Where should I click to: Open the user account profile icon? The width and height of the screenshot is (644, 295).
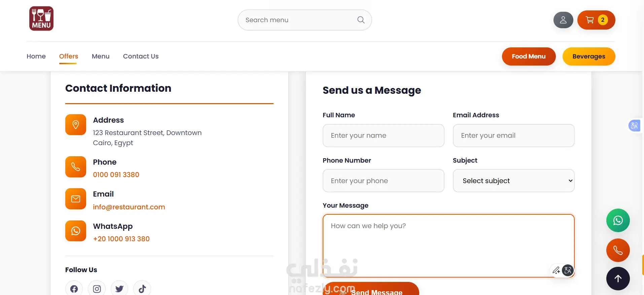[x=563, y=20]
